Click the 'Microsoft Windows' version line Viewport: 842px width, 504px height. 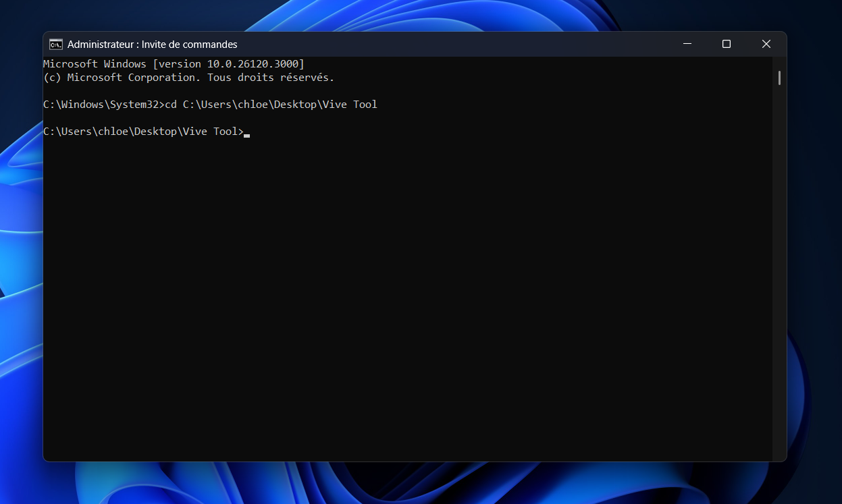(x=95, y=64)
